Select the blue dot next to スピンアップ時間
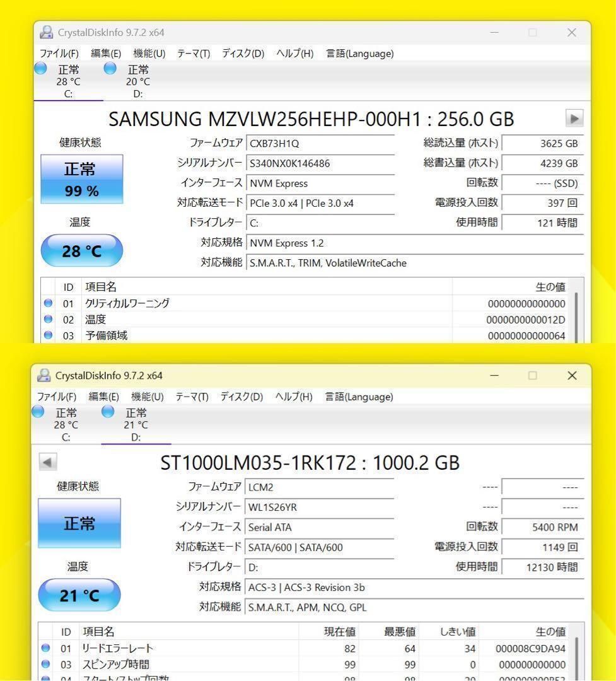Viewport: 616px width, 681px height. (45, 663)
